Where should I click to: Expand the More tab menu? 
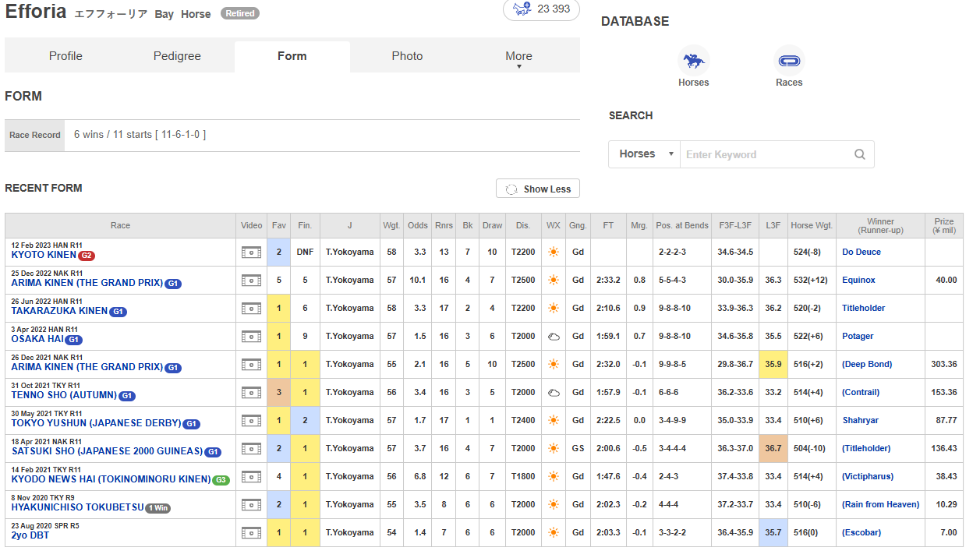pos(518,56)
